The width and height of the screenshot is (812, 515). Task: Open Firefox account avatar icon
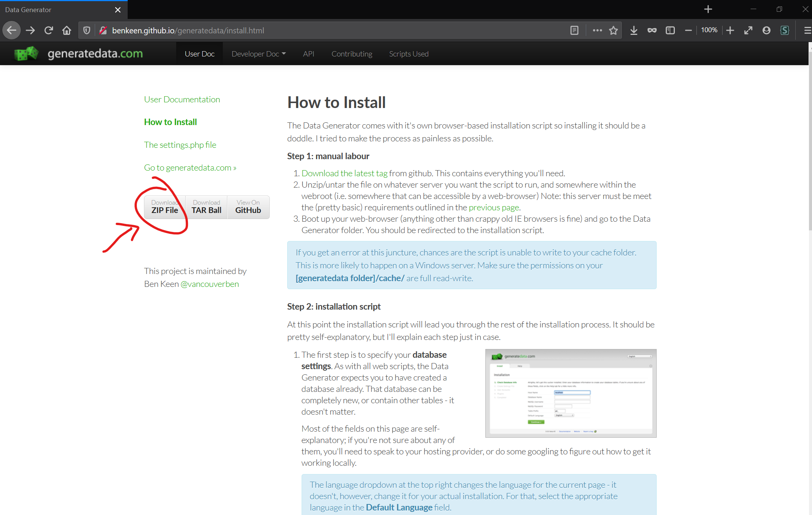click(x=766, y=30)
